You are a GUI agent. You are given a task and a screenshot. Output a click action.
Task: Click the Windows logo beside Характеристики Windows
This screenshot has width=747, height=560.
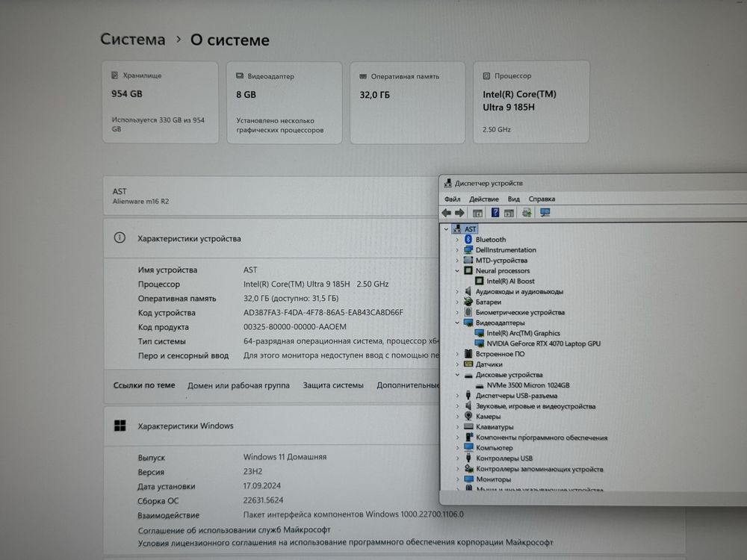pyautogui.click(x=120, y=426)
